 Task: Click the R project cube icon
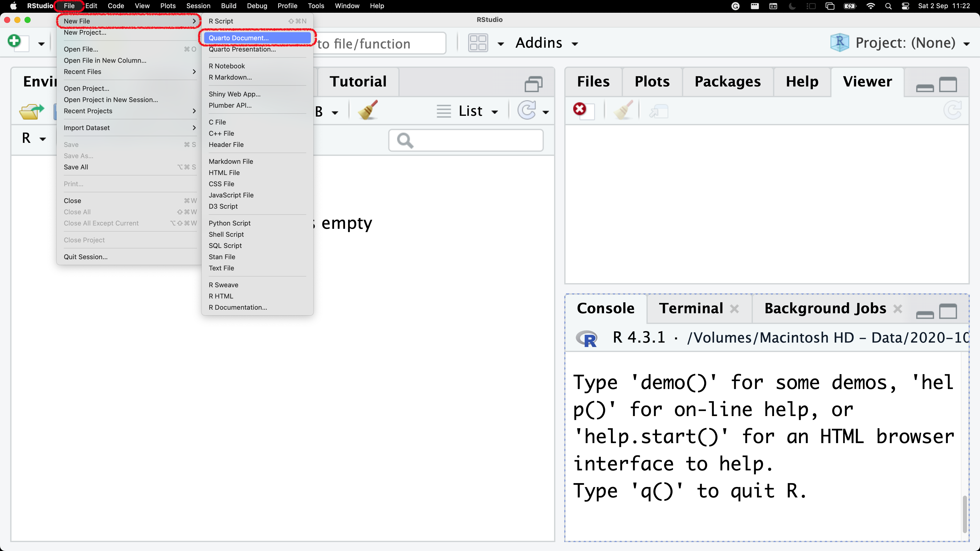coord(839,43)
